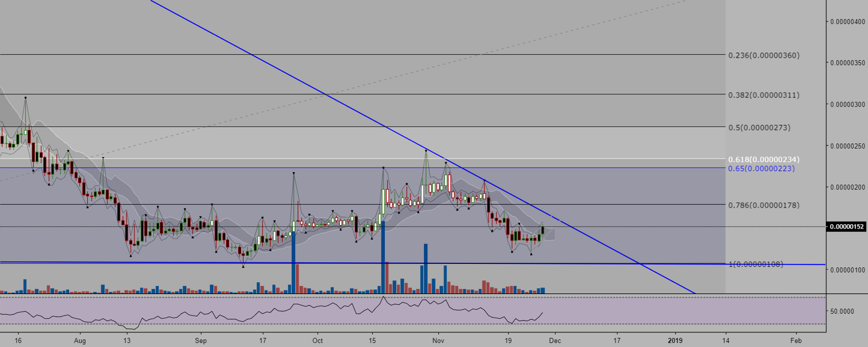Click the 1(0.00000108) base level label
Viewport: 868px width, 347px height.
coord(756,264)
